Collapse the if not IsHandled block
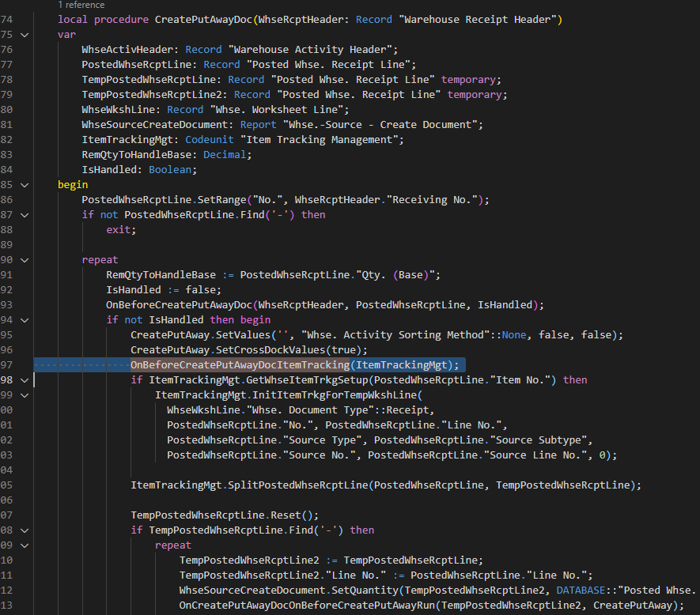 pyautogui.click(x=23, y=319)
